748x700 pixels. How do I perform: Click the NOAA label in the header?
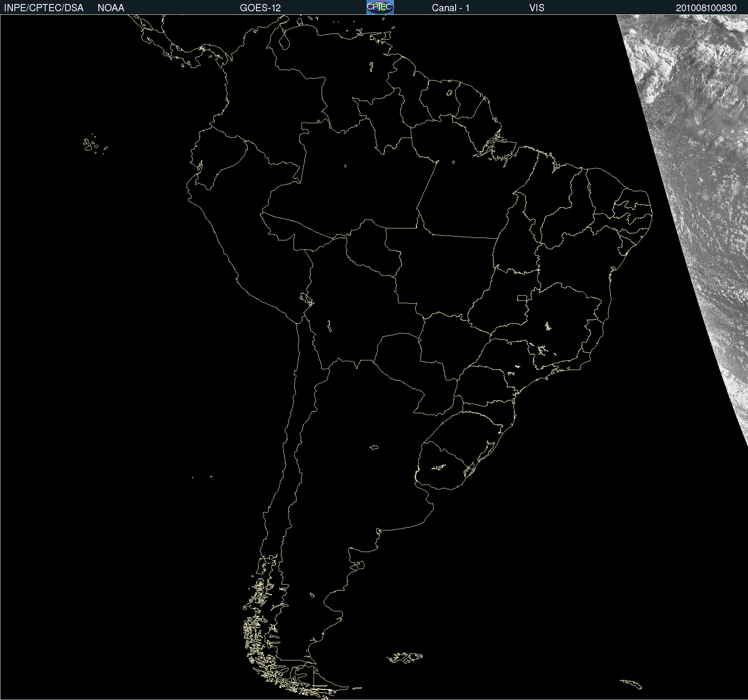pyautogui.click(x=111, y=8)
